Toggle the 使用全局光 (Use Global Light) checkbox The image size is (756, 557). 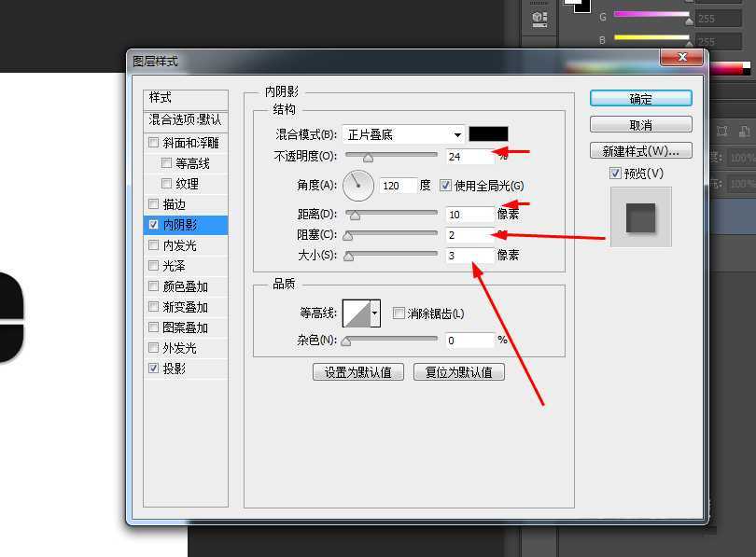[x=445, y=186]
